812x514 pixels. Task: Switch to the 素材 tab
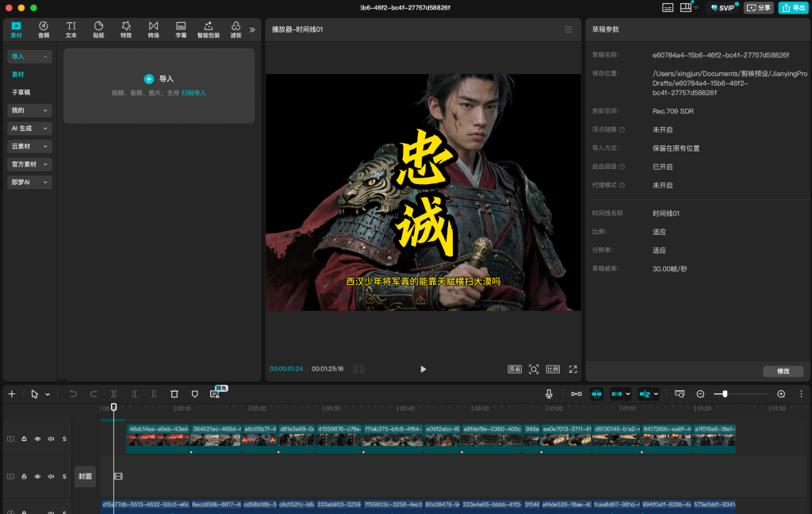tap(16, 30)
